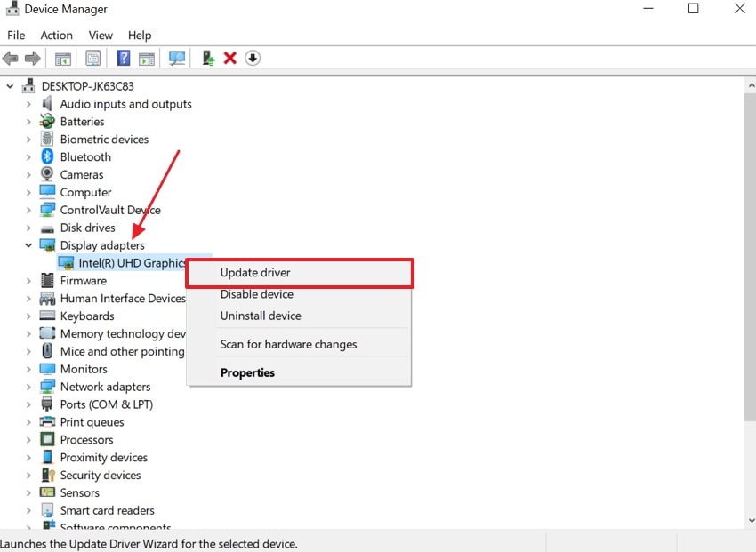Expand the Monitors category
Viewport: 756px width, 552px height.
click(29, 369)
